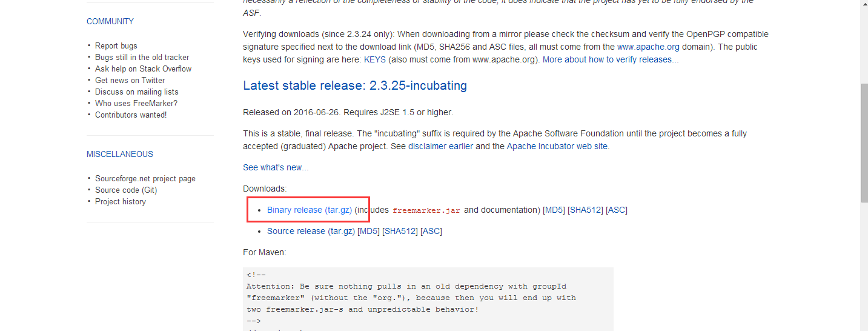This screenshot has height=331, width=868.
Task: Click the MISCELLANEOUS sidebar heading
Action: 120,154
